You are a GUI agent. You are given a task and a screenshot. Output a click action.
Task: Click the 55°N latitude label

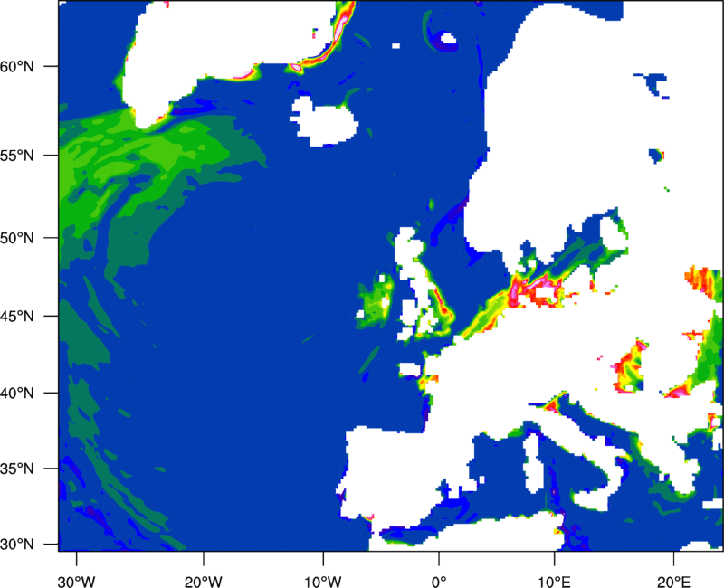pos(17,156)
